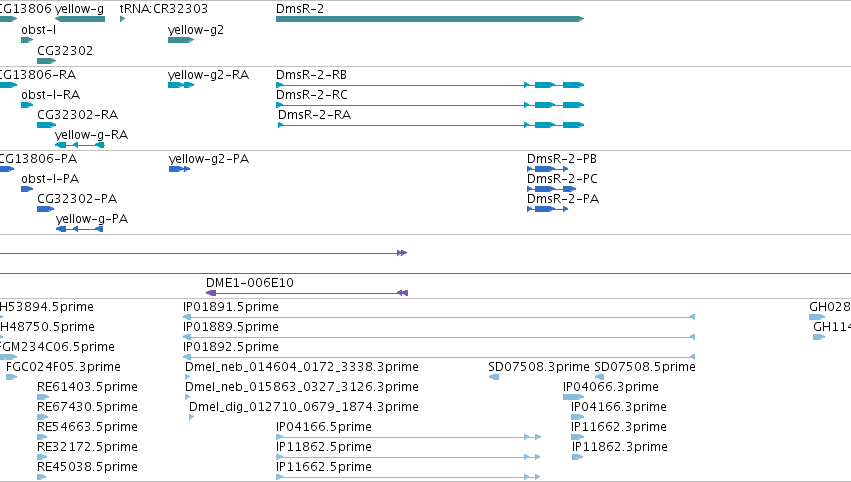Select the CG13806-RA transcript label

pyautogui.click(x=37, y=75)
